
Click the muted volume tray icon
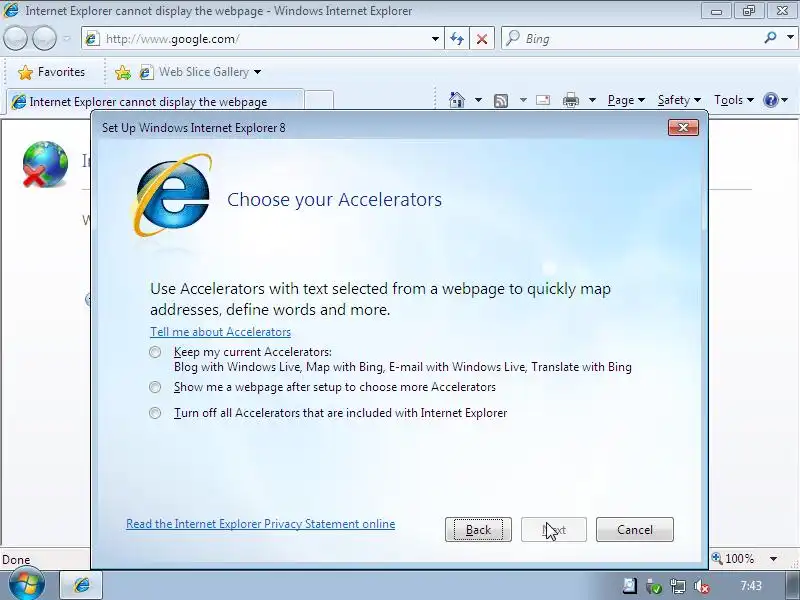(x=702, y=586)
